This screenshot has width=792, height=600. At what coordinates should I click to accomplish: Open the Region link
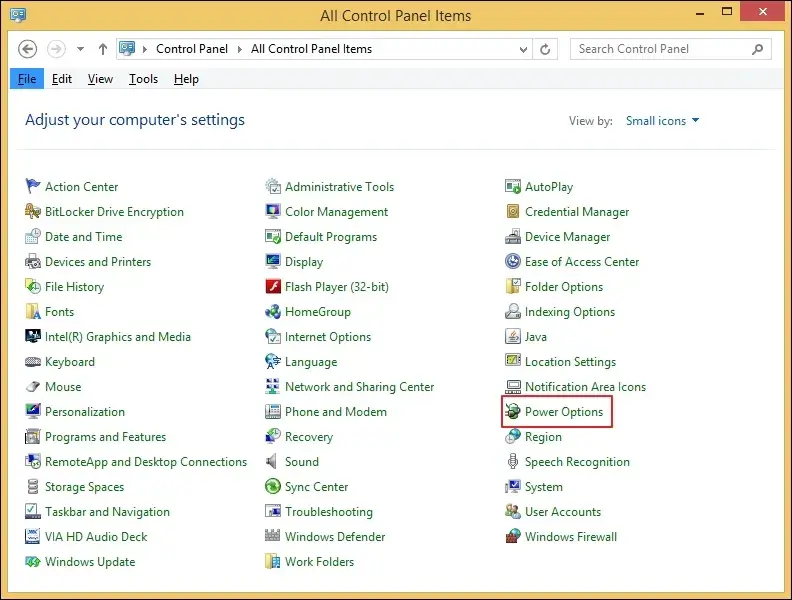click(x=543, y=436)
